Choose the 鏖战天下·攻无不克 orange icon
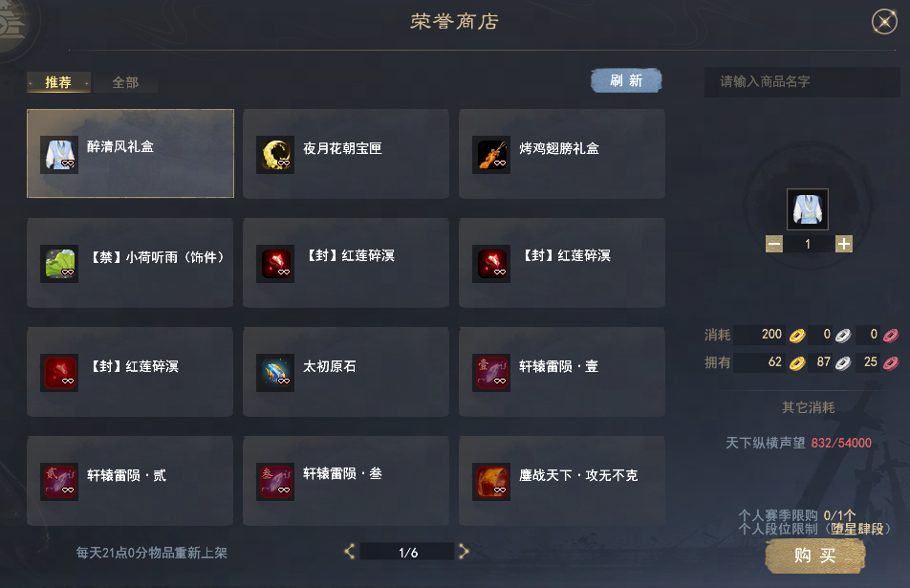The image size is (910, 588). (x=491, y=482)
